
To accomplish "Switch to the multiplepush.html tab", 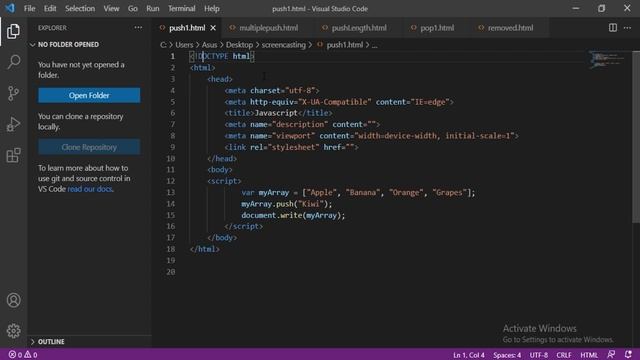I will 268,28.
